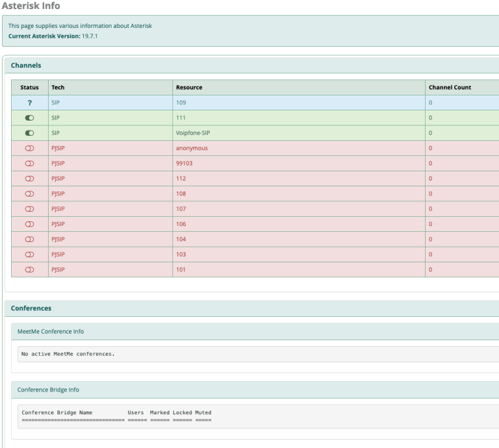Click the red status icon for PJSIP 108
This screenshot has height=448, width=499.
[x=30, y=193]
